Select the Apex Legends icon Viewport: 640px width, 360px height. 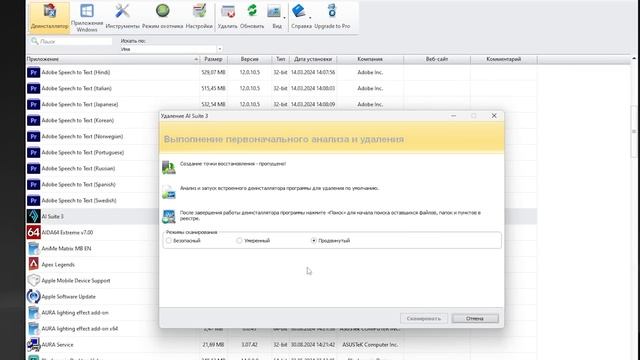pyautogui.click(x=33, y=264)
